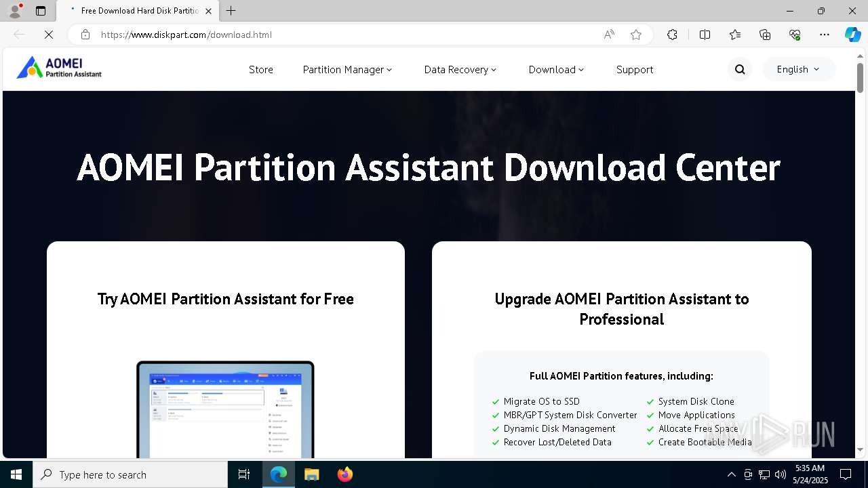
Task: Open the Edge profile avatar icon
Action: [15, 11]
